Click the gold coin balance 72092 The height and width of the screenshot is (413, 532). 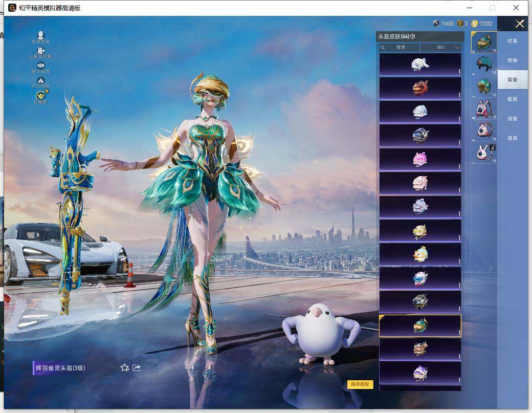(x=482, y=24)
